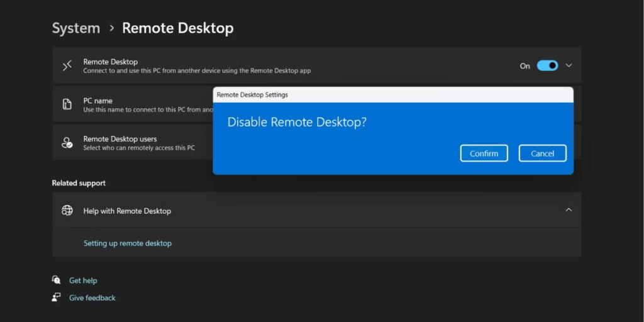Click the globe icon beside Help with Remote Desktop
The width and height of the screenshot is (644, 322).
[x=67, y=211]
